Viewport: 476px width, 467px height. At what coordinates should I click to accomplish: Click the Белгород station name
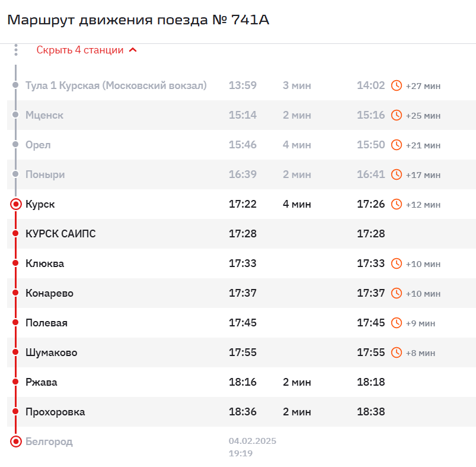(x=49, y=441)
